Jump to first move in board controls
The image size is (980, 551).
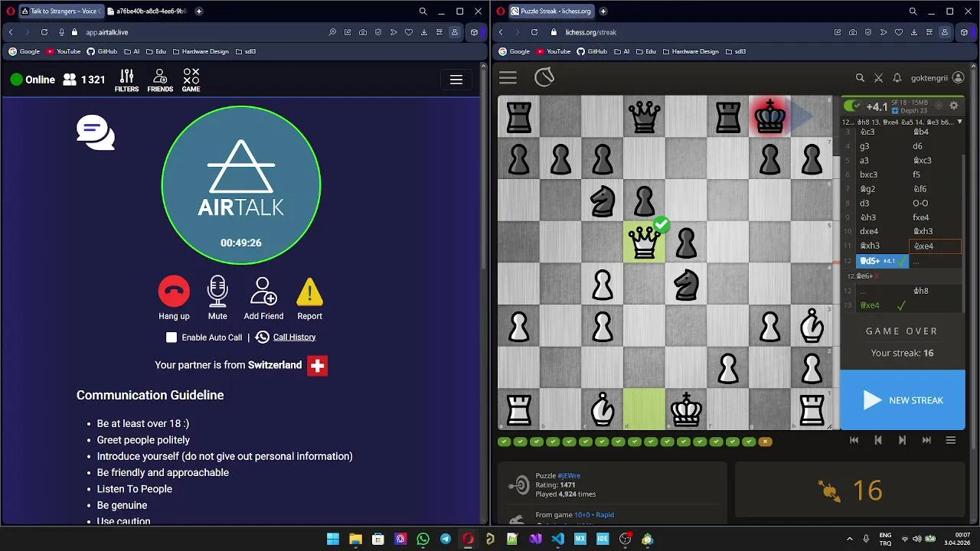click(854, 440)
